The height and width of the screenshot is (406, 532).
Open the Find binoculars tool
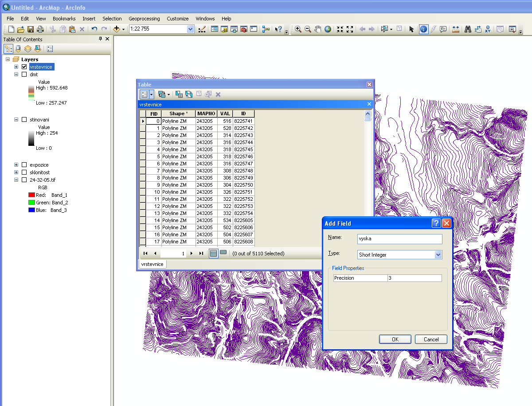click(468, 29)
